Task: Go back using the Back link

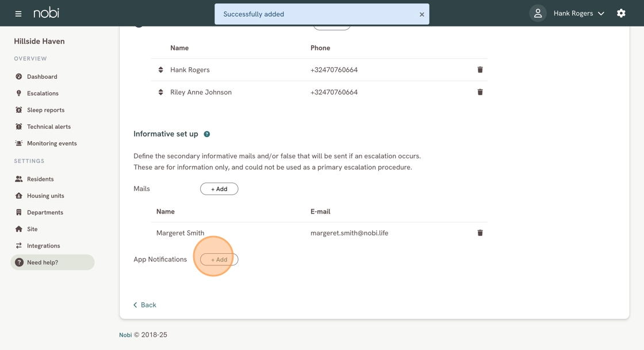Action: pyautogui.click(x=145, y=305)
